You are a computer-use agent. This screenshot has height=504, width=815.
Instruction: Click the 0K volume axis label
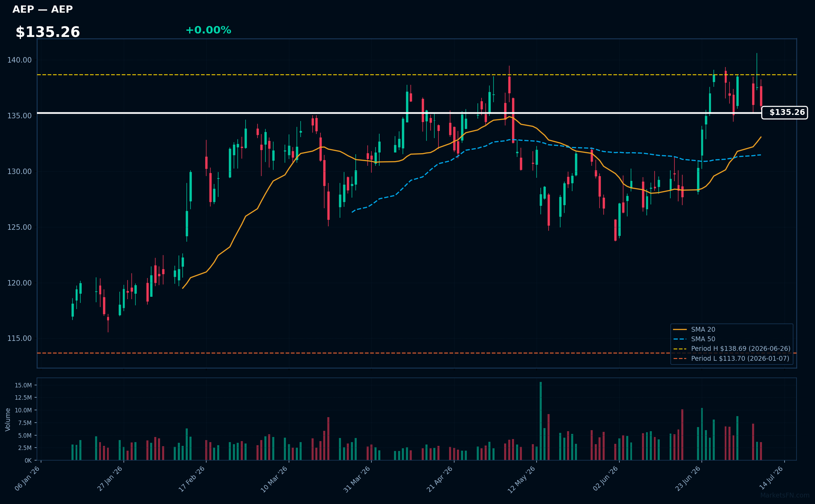point(28,461)
